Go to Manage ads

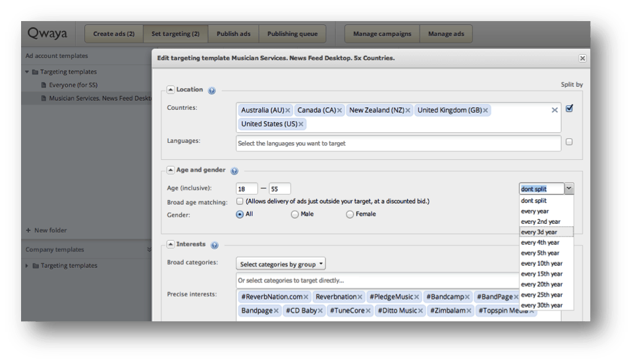(x=446, y=34)
